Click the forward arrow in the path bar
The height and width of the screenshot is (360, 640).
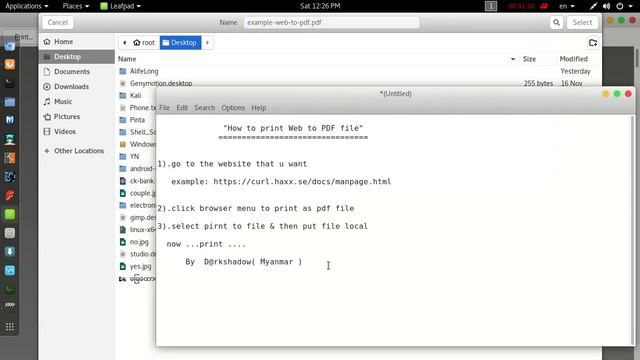[x=207, y=42]
